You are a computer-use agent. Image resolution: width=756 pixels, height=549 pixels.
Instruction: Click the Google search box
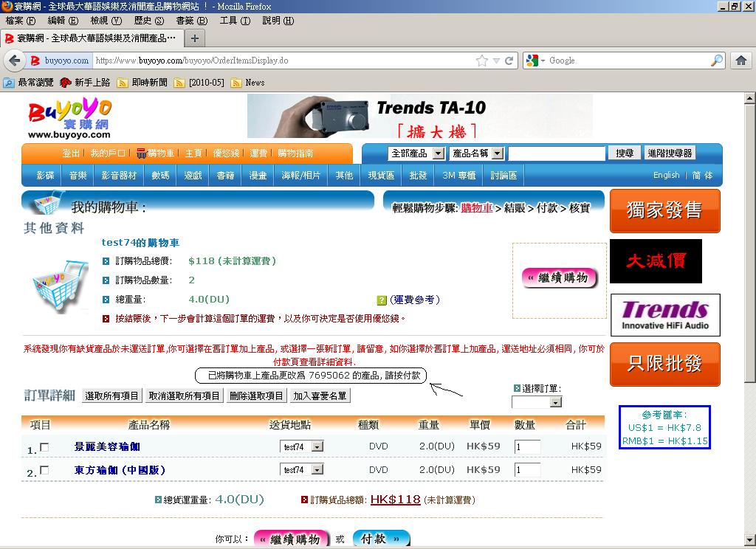[628, 61]
